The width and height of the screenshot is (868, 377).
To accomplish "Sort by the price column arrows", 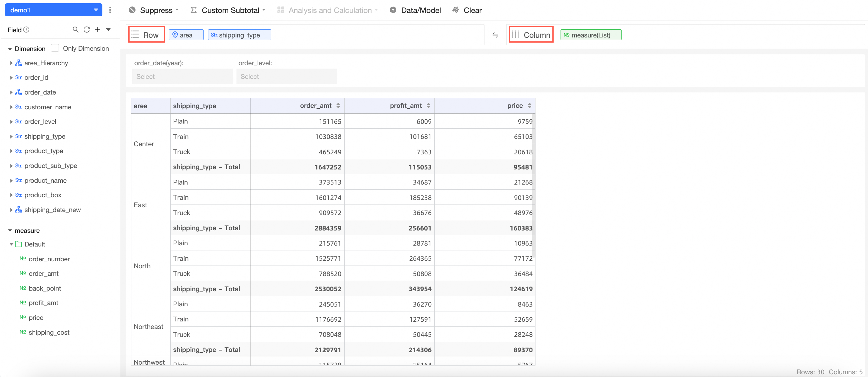I will 529,106.
